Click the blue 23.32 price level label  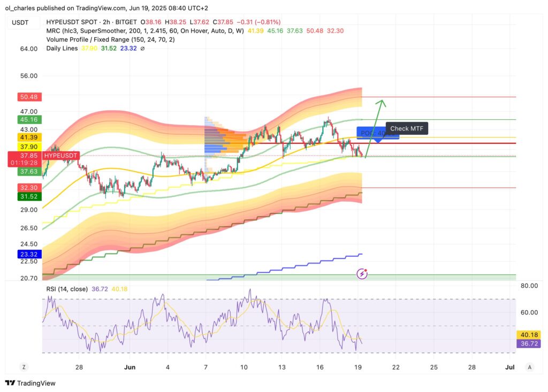point(29,254)
